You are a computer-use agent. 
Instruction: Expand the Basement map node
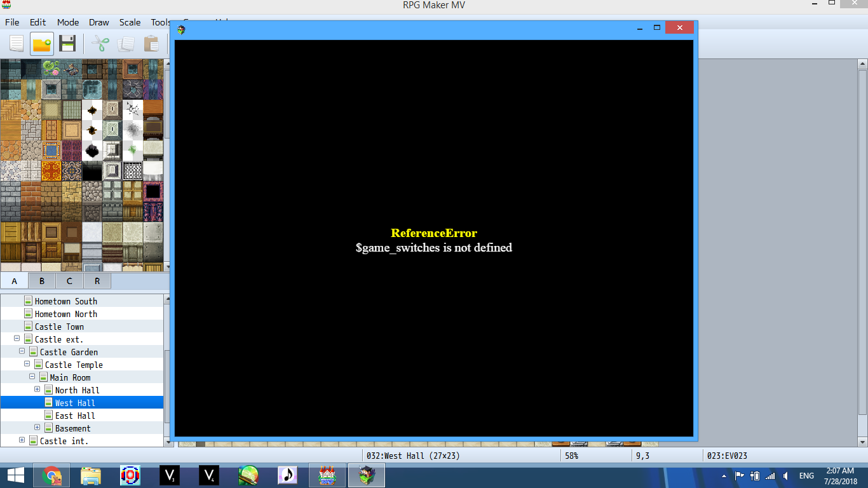click(x=37, y=428)
